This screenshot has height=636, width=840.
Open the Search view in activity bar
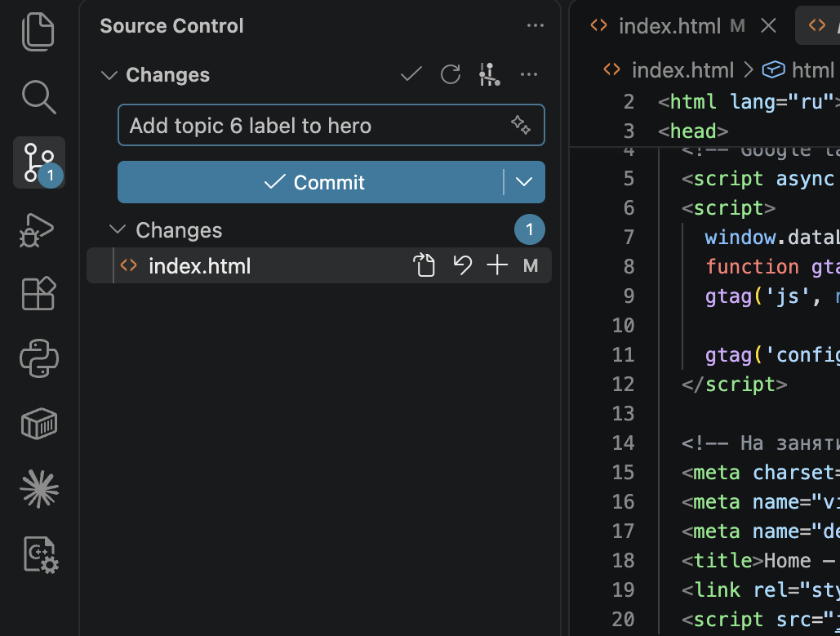click(38, 97)
